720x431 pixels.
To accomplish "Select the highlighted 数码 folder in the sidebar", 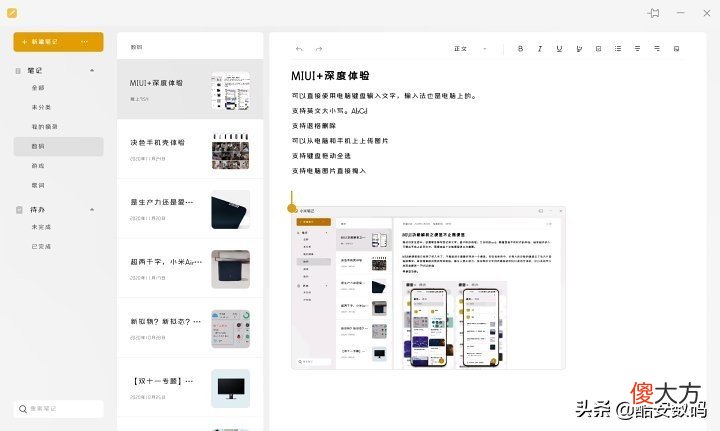I will point(58,146).
